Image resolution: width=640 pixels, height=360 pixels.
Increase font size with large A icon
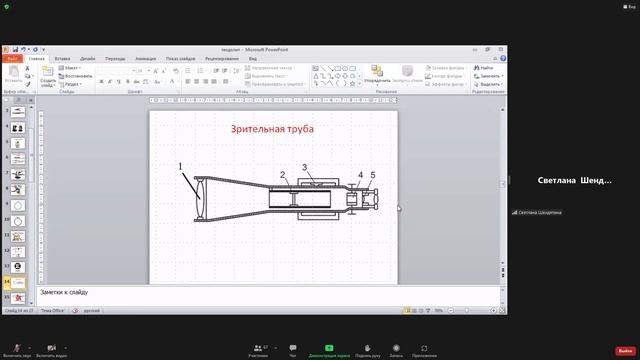156,71
